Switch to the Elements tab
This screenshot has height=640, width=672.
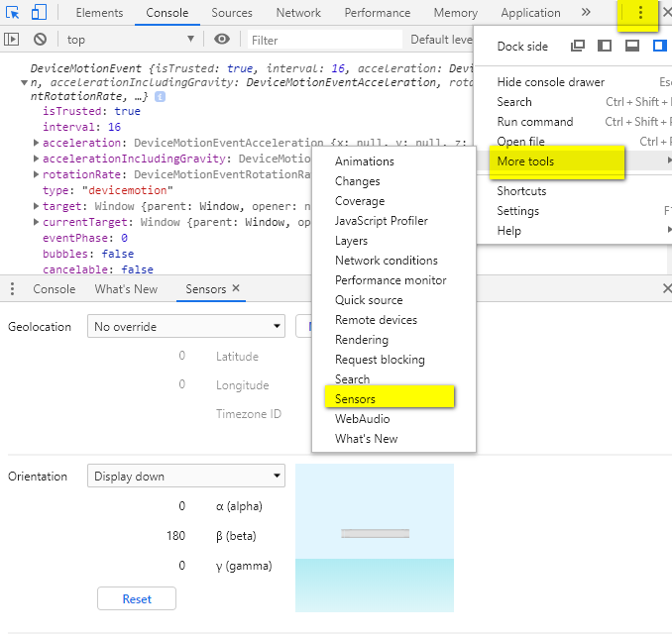click(99, 13)
